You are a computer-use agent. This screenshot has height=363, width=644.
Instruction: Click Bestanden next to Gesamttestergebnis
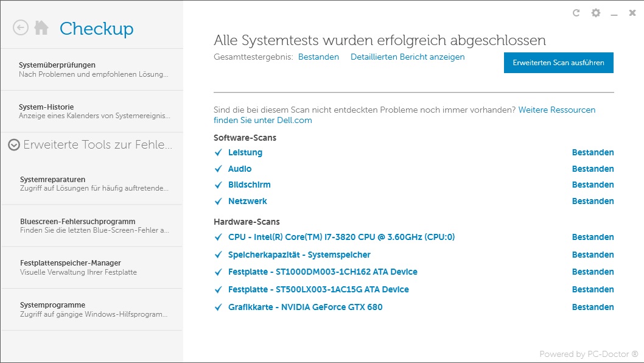pyautogui.click(x=318, y=57)
